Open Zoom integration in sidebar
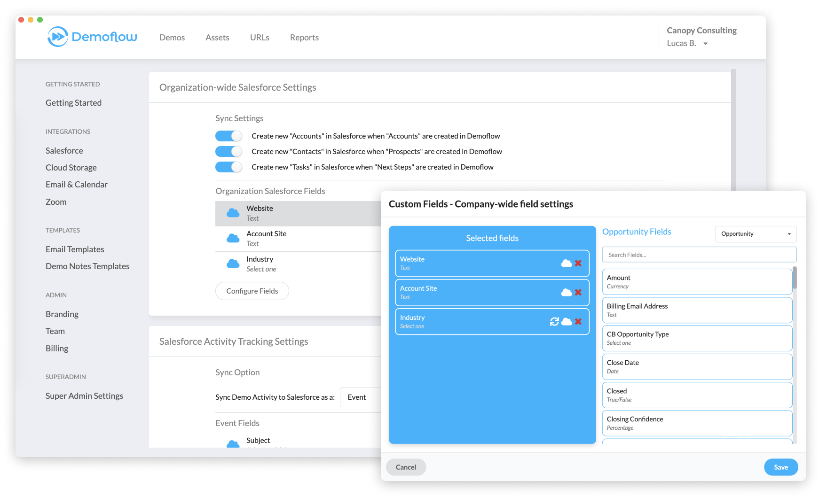The image size is (819, 504). (x=56, y=202)
